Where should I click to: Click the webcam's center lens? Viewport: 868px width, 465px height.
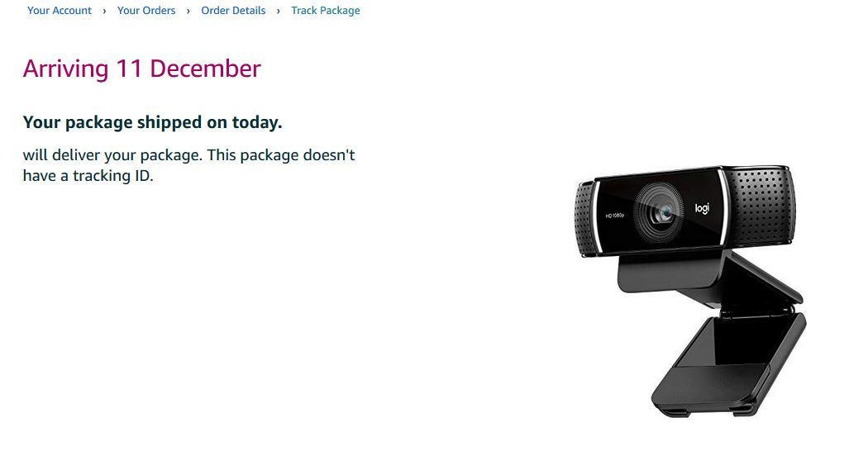(660, 213)
